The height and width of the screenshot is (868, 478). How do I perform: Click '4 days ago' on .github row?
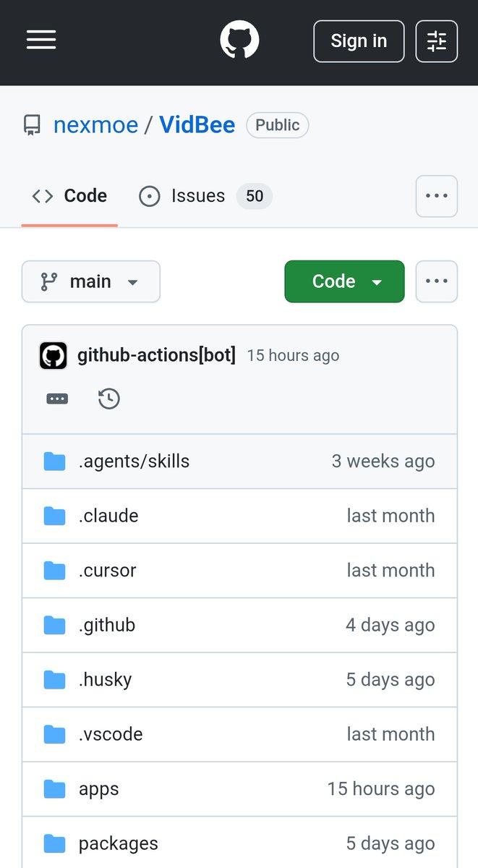tap(390, 625)
